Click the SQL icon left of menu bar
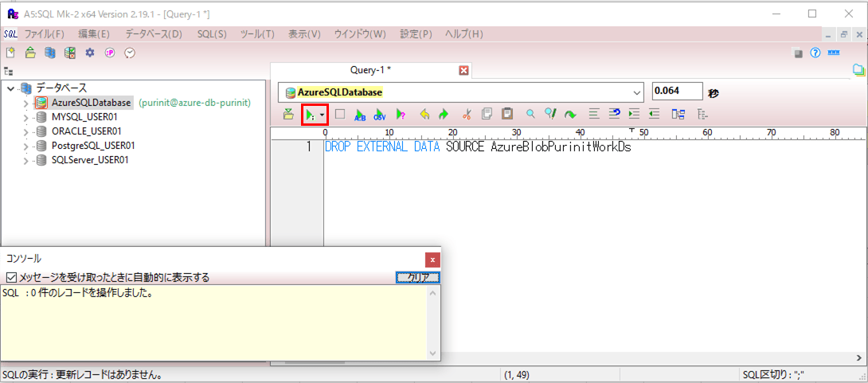This screenshot has height=383, width=868. pyautogui.click(x=10, y=33)
